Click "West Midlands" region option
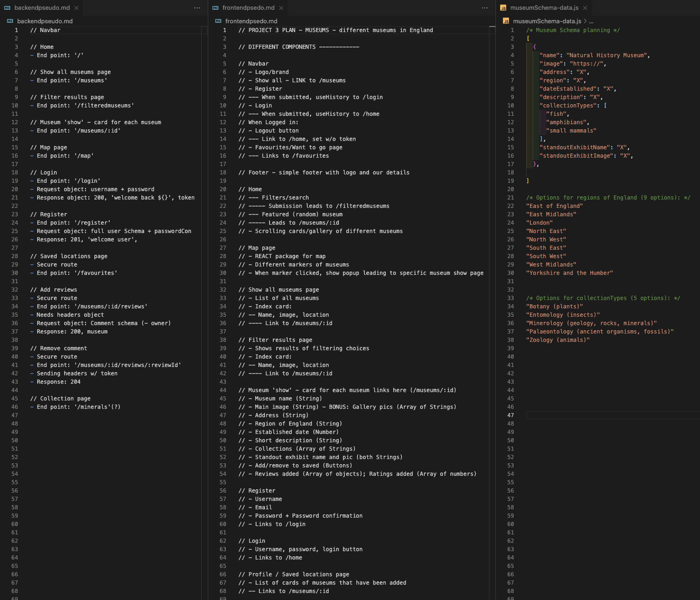This screenshot has height=600, width=700. click(551, 265)
